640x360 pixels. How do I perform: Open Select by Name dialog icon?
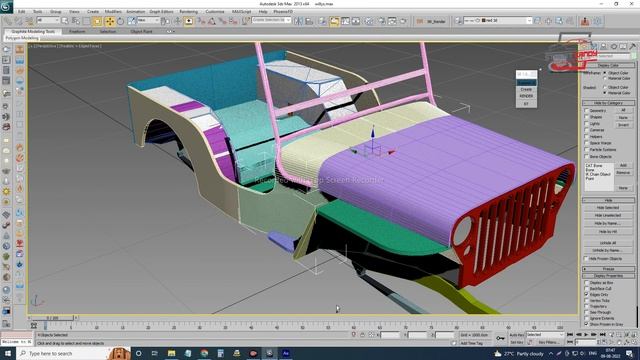click(76, 21)
